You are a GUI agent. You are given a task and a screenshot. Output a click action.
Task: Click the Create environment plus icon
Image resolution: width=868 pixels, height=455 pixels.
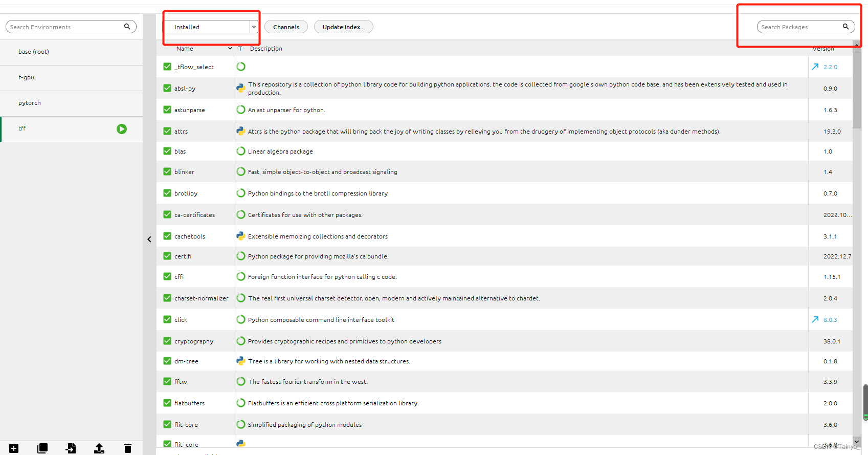coord(14,448)
